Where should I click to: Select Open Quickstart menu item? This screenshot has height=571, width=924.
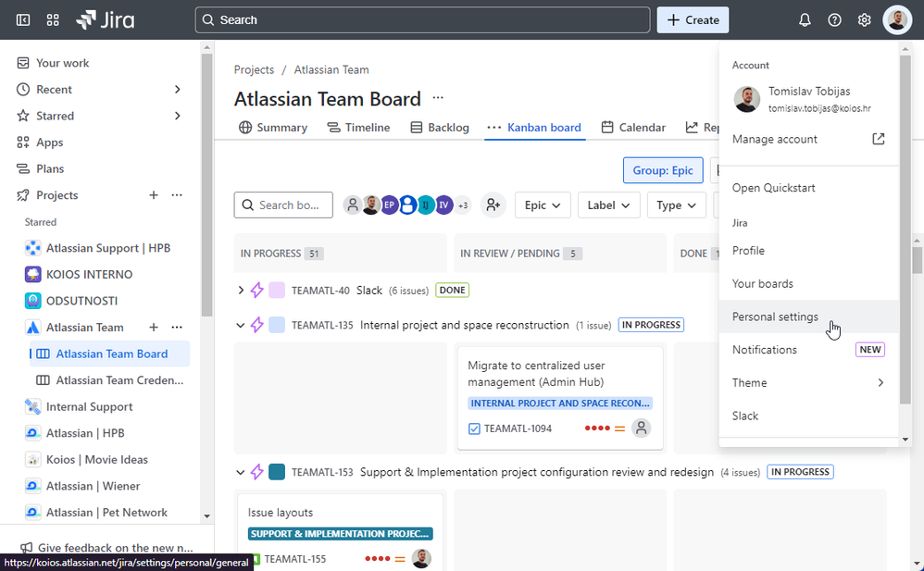pyautogui.click(x=808, y=188)
